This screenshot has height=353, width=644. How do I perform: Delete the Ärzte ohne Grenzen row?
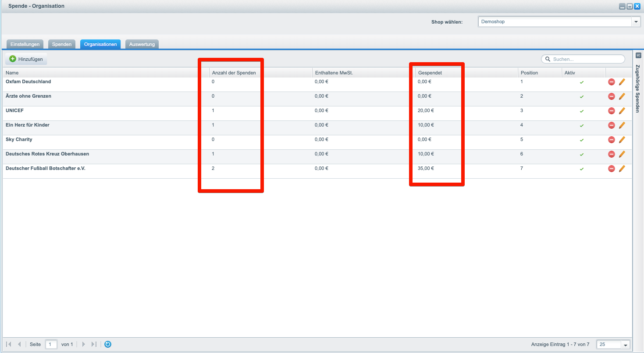coord(611,96)
